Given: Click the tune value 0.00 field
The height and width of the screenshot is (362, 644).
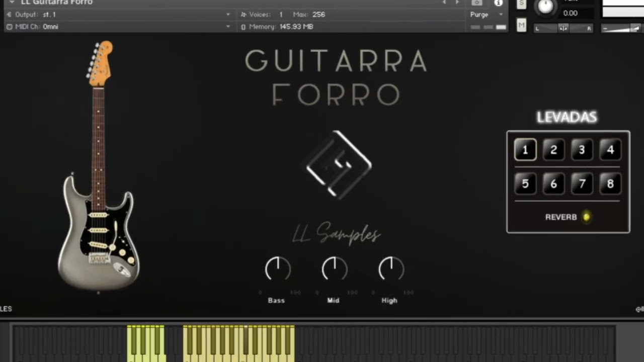Looking at the screenshot, I should click(x=571, y=14).
